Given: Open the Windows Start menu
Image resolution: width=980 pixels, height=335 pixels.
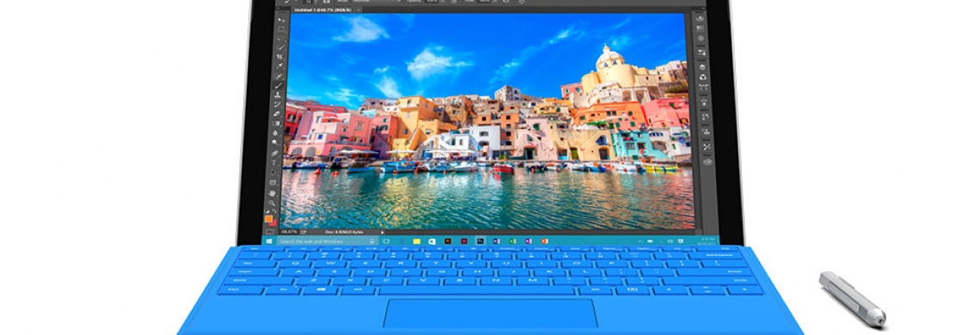Looking at the screenshot, I should pos(269,241).
